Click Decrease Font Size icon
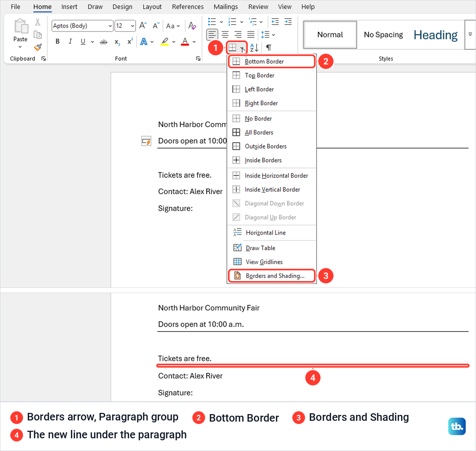 (156, 26)
